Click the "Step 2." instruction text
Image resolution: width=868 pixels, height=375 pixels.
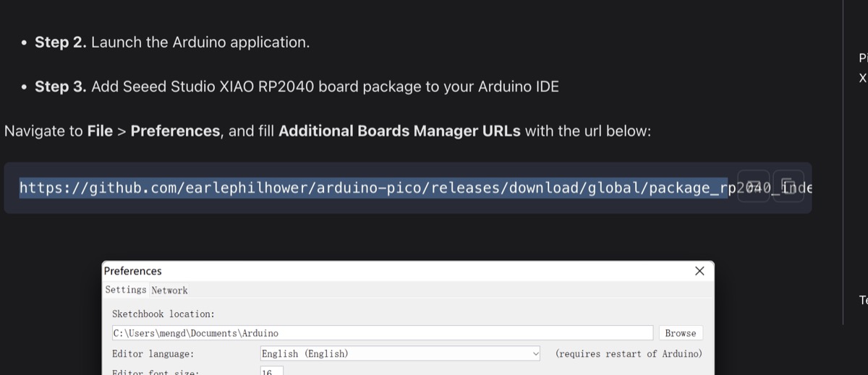(x=172, y=42)
